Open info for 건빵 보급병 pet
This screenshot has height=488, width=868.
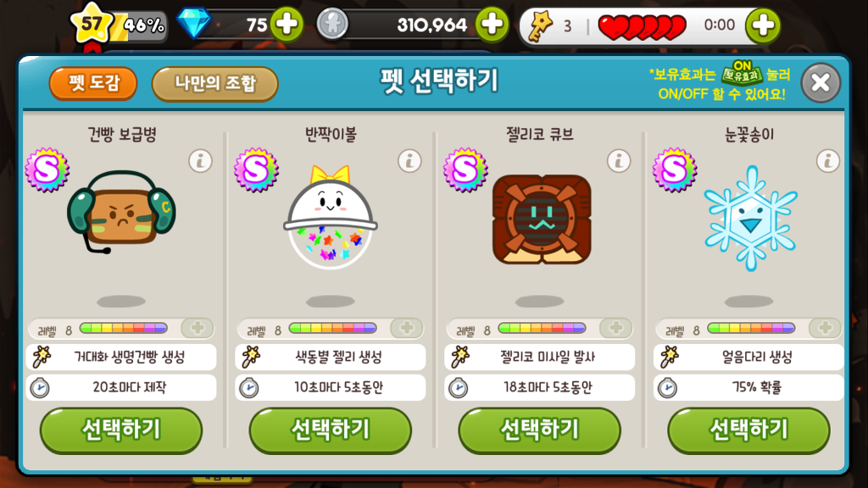[200, 162]
